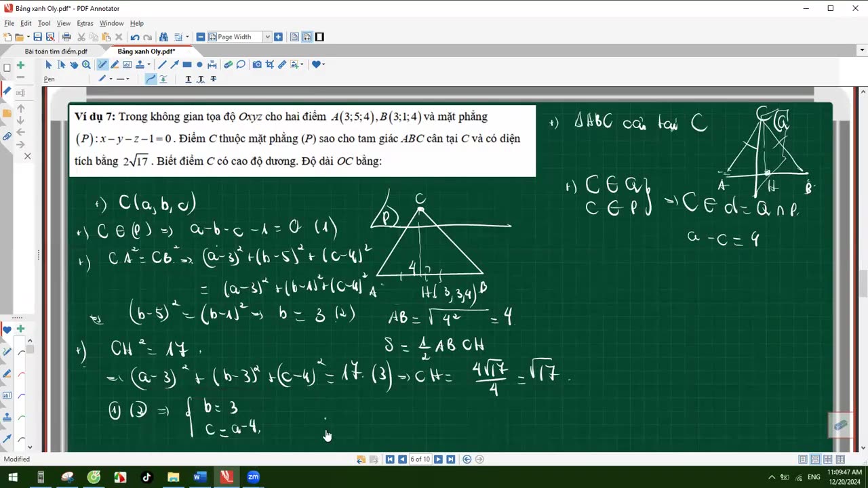This screenshot has width=868, height=488.
Task: Select the Bảng xanh Oly.pdf tab
Action: pyautogui.click(x=146, y=52)
